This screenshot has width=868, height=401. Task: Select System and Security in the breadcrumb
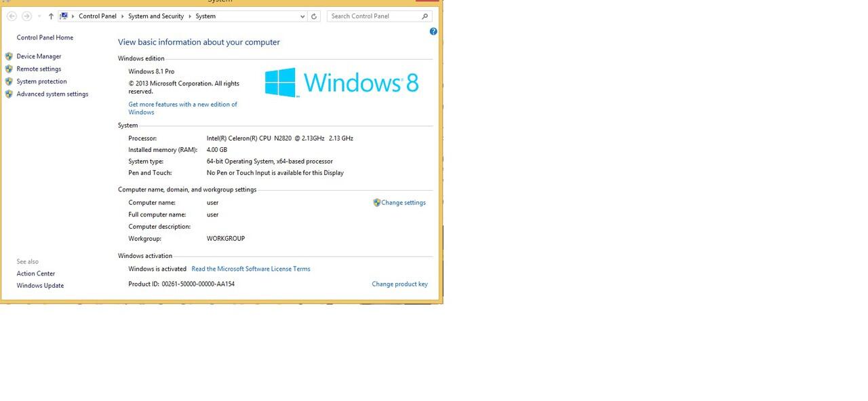[x=156, y=16]
